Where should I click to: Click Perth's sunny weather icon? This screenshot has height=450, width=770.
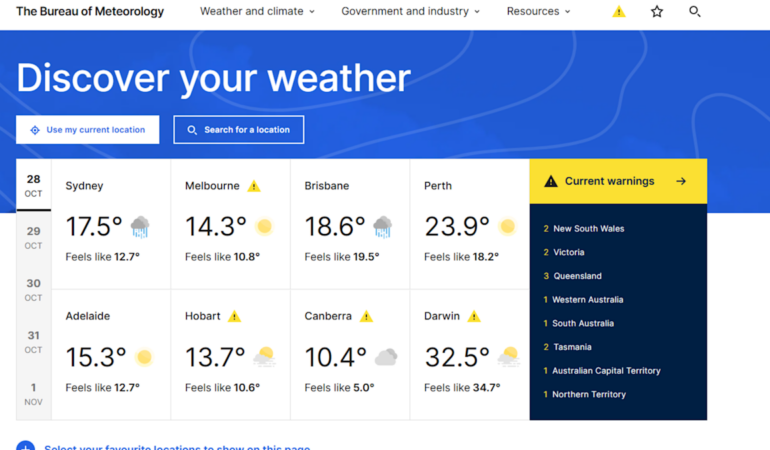tap(507, 226)
